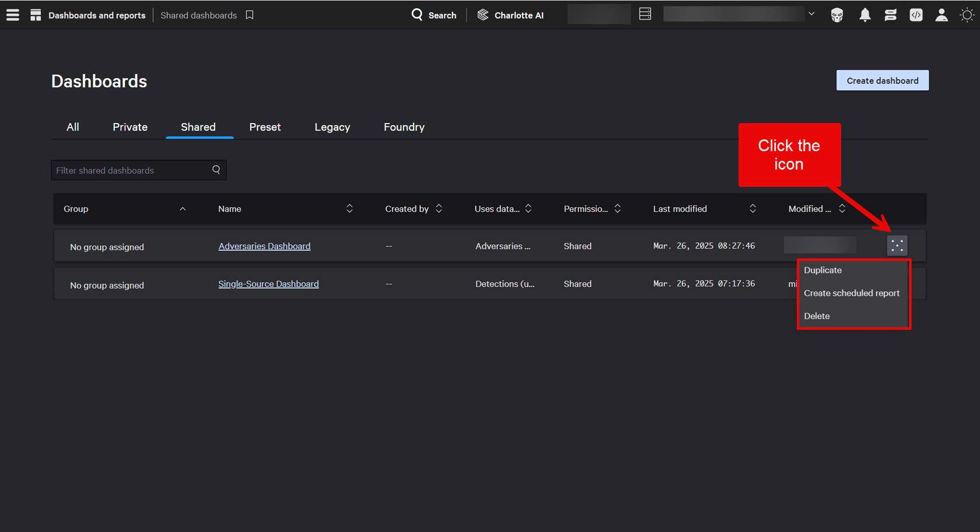Viewport: 980px width, 532px height.
Task: Click the actions icon for Adversaries Dashboard
Action: (x=897, y=246)
